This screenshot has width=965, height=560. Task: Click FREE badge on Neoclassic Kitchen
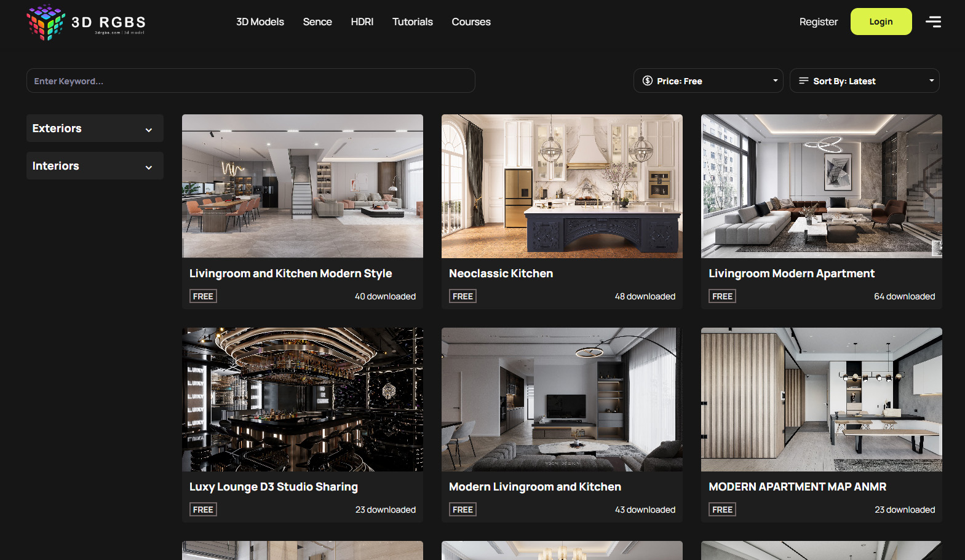pos(463,296)
